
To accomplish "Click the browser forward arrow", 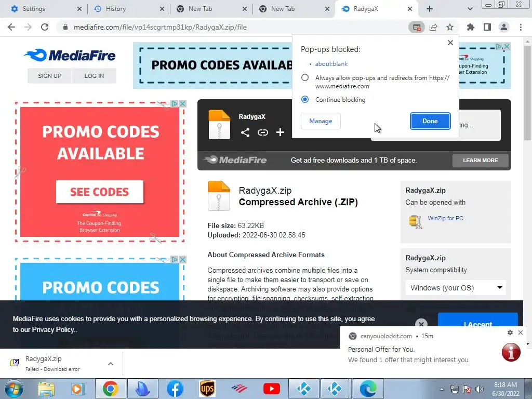I will click(28, 27).
